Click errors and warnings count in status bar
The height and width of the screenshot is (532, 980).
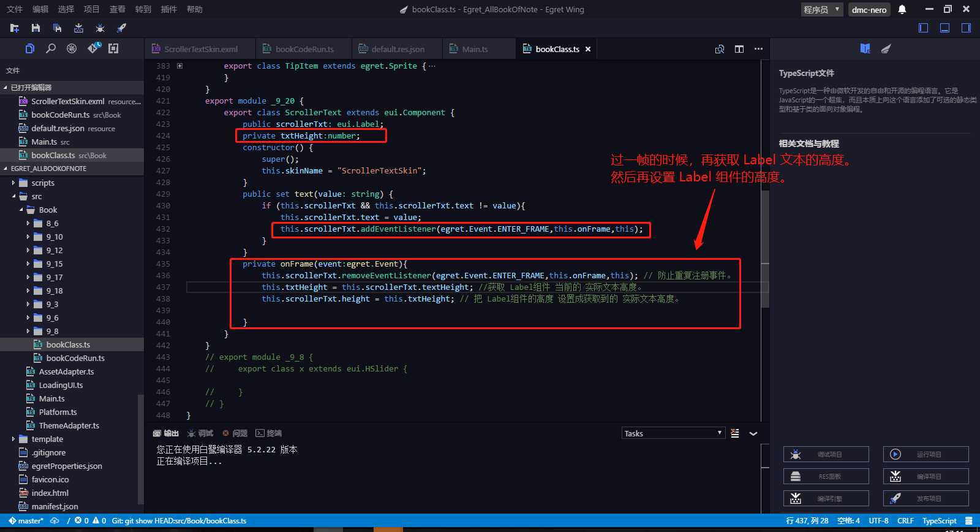click(90, 521)
